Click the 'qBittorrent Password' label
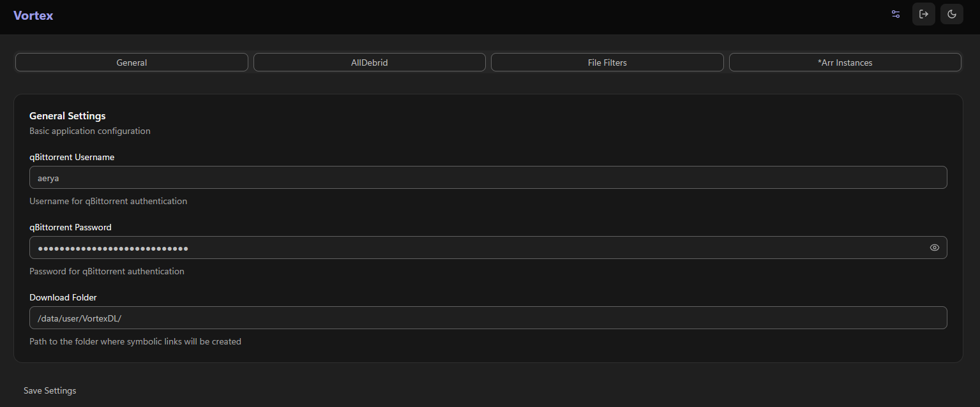The image size is (980, 407). (x=70, y=227)
